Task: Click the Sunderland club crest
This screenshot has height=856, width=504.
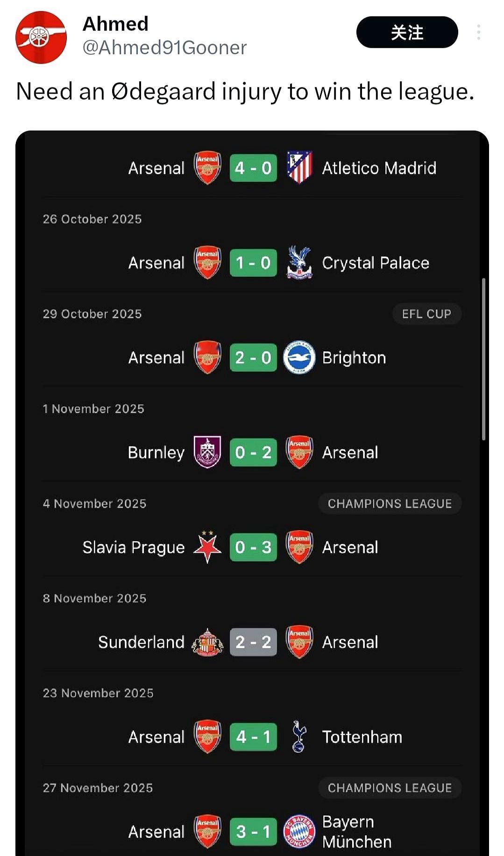Action: [x=207, y=642]
